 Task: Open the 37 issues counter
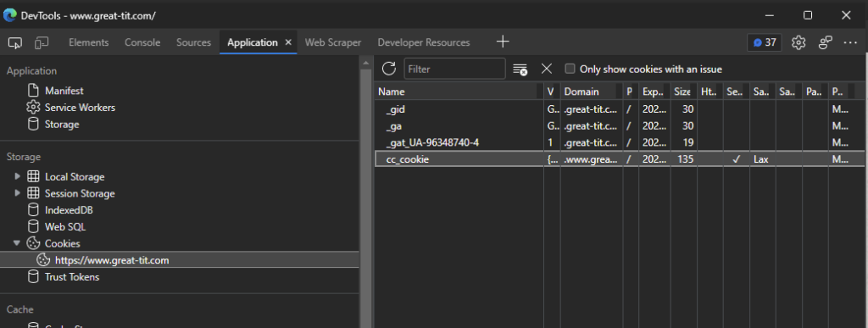(764, 42)
